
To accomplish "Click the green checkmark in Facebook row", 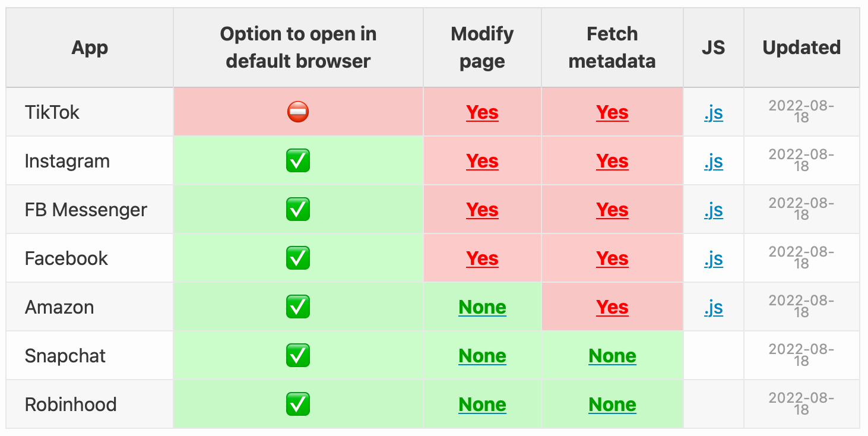I will click(x=298, y=258).
